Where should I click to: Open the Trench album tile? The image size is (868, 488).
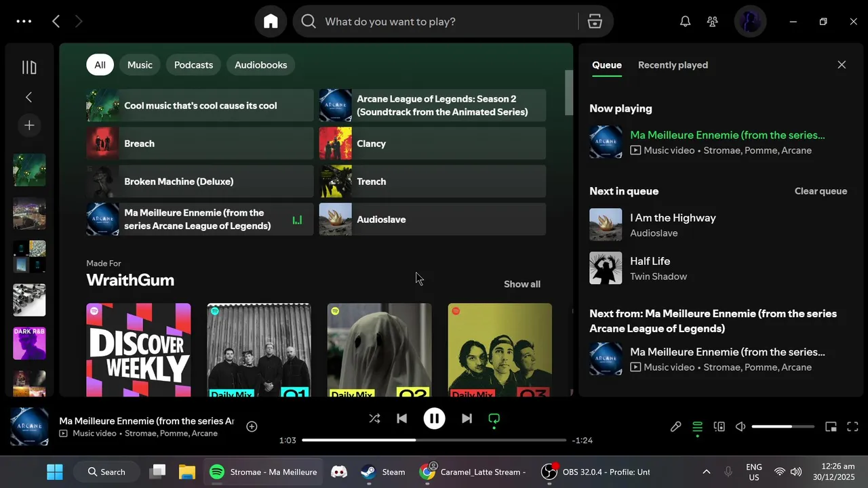[432, 182]
